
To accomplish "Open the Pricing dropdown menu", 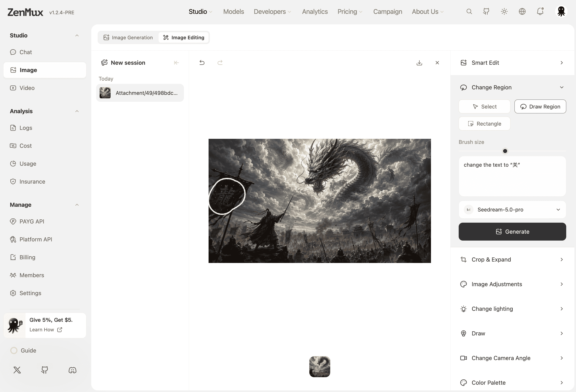I will coord(350,12).
